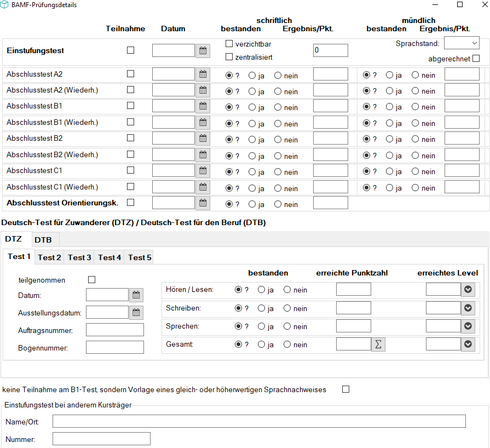Image resolution: width=490 pixels, height=448 pixels.
Task: Enable the verzichtbar checkbox
Action: click(229, 44)
